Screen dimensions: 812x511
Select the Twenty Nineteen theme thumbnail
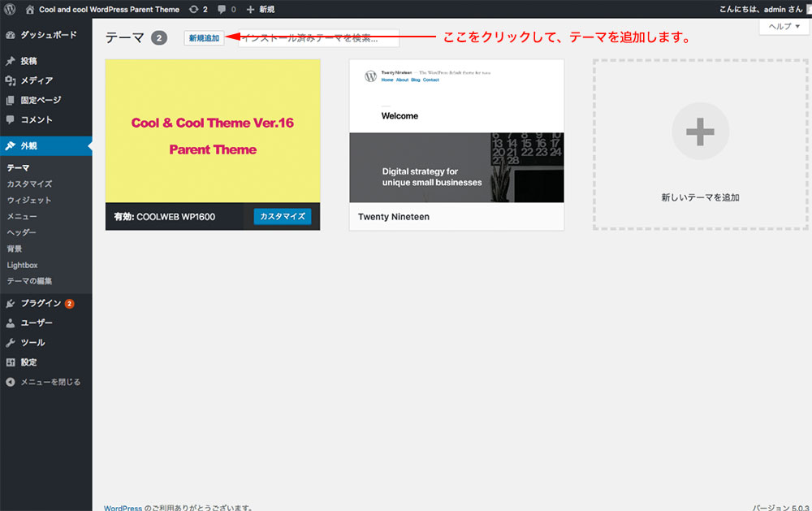click(x=456, y=131)
